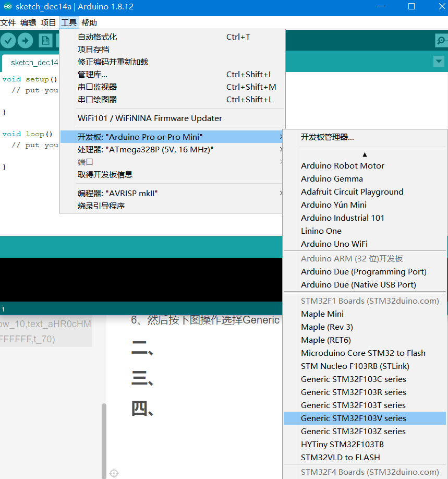The height and width of the screenshot is (479, 448).
Task: Select Arduino Uno WiFi board
Action: (365, 244)
